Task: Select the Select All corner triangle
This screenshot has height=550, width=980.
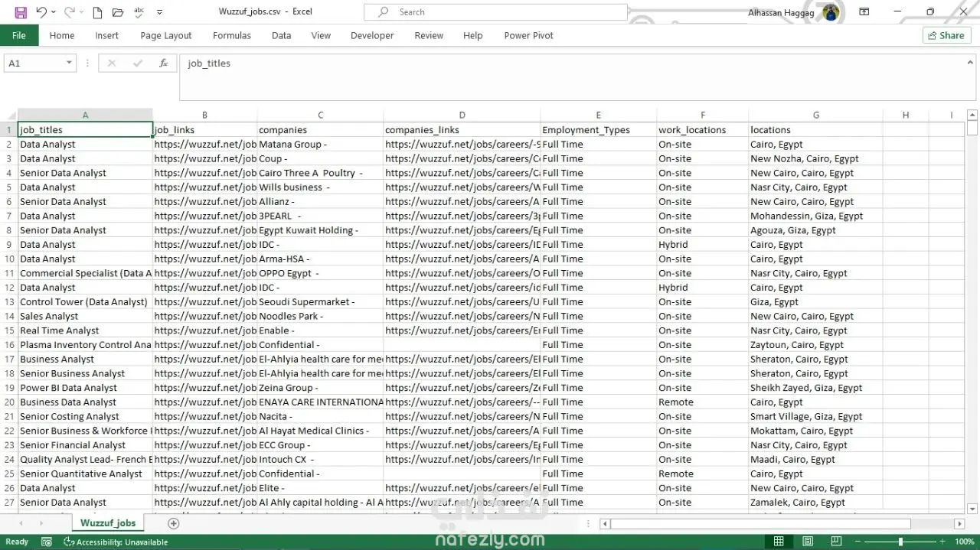Action: click(9, 115)
